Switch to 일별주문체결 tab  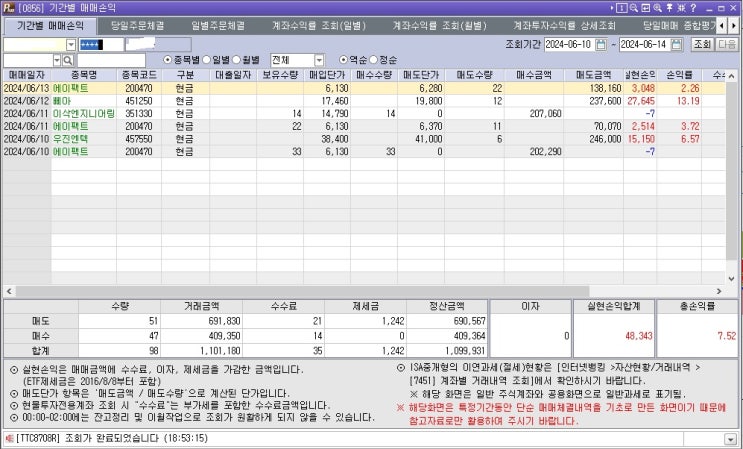tap(218, 26)
